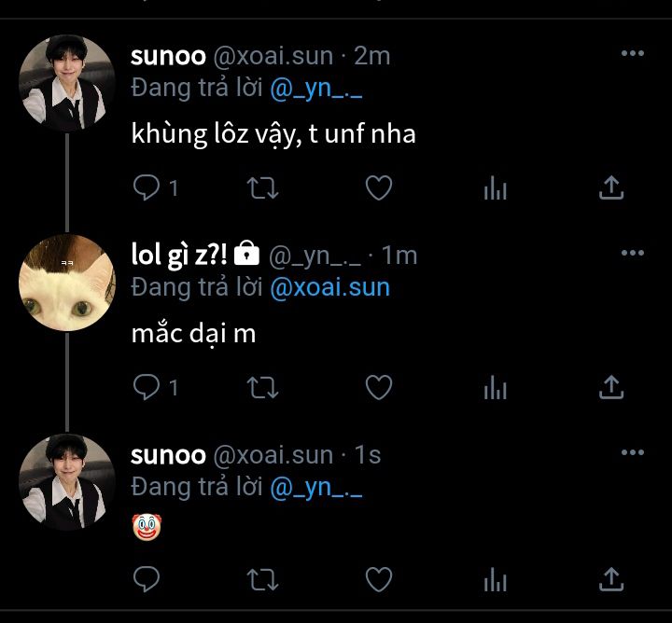The height and width of the screenshot is (623, 672).
Task: Reply to the "khùng lôz vậy" tweet
Action: [x=147, y=187]
